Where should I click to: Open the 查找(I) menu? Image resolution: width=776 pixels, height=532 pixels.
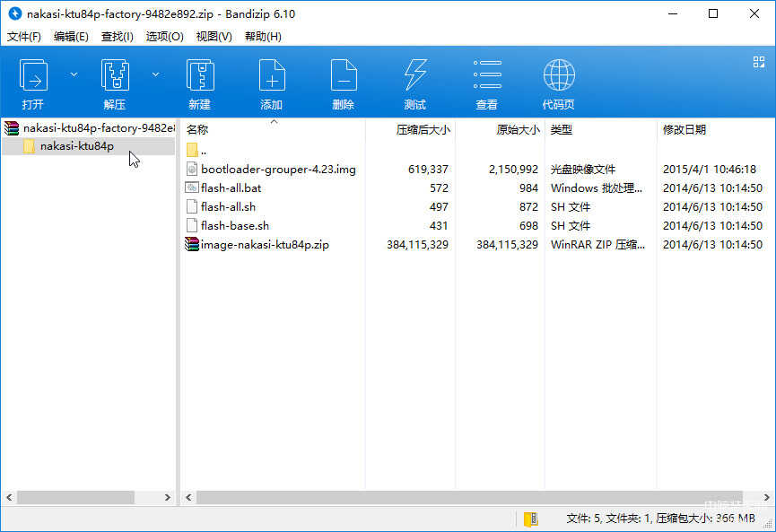point(118,37)
